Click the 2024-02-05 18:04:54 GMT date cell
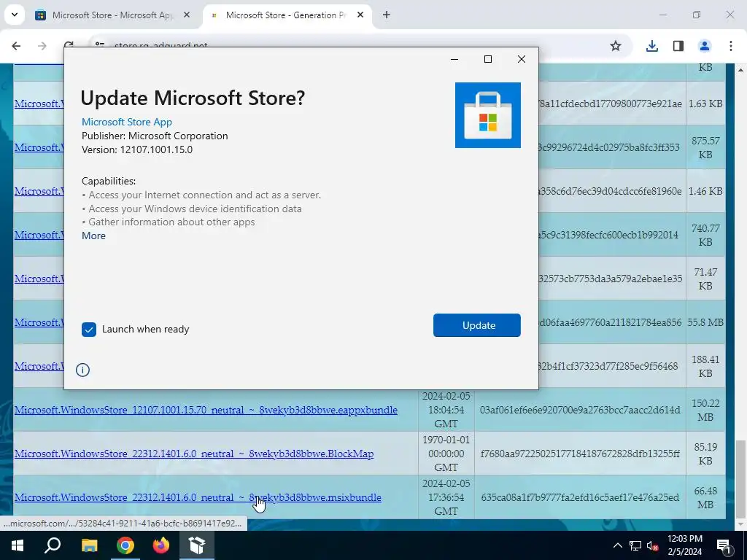Viewport: 747px width, 560px height. tap(446, 410)
